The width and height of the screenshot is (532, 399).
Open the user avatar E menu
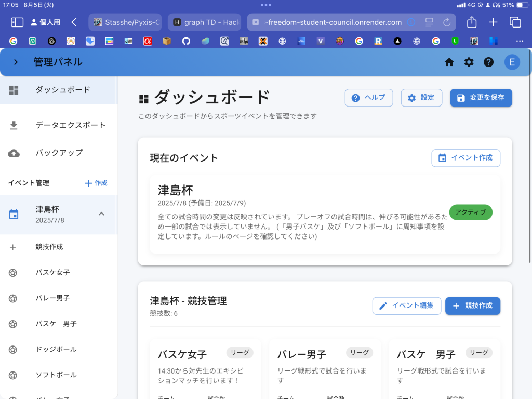[x=512, y=62]
